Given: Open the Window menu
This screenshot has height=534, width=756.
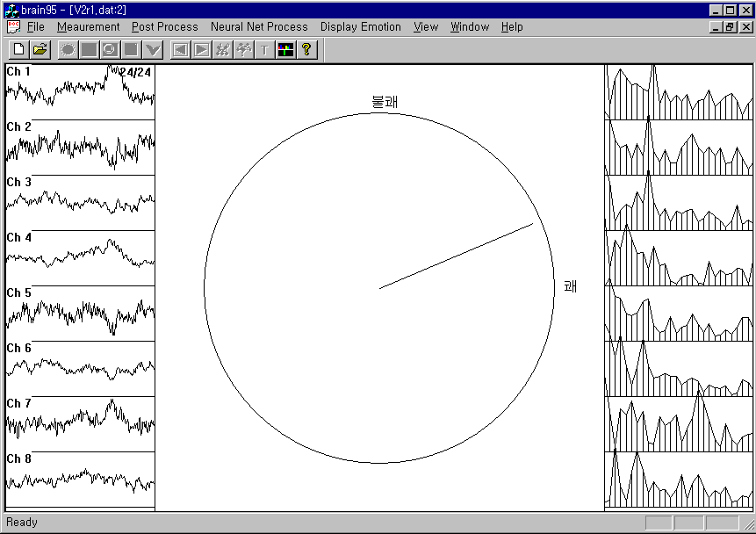Looking at the screenshot, I should [x=470, y=27].
